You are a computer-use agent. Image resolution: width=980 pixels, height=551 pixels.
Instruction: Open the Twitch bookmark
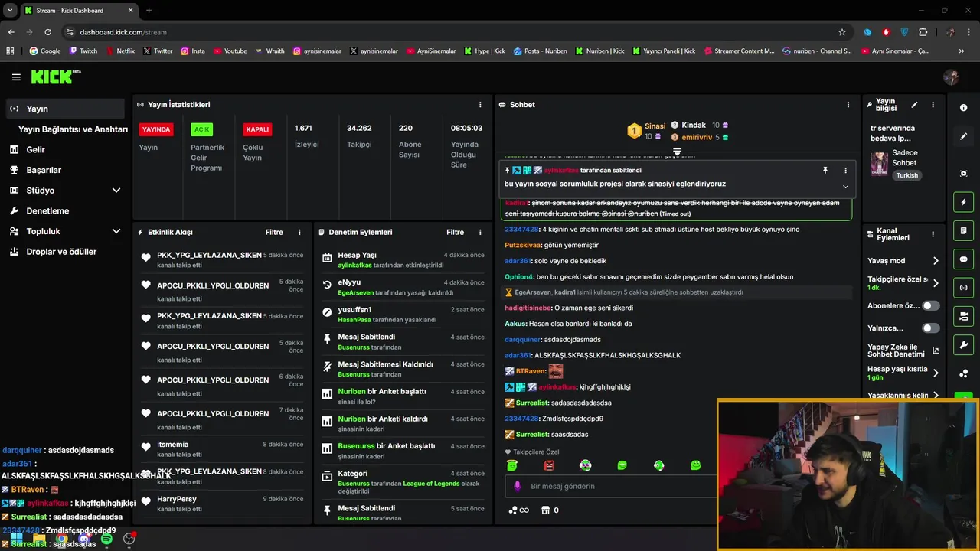pyautogui.click(x=83, y=51)
